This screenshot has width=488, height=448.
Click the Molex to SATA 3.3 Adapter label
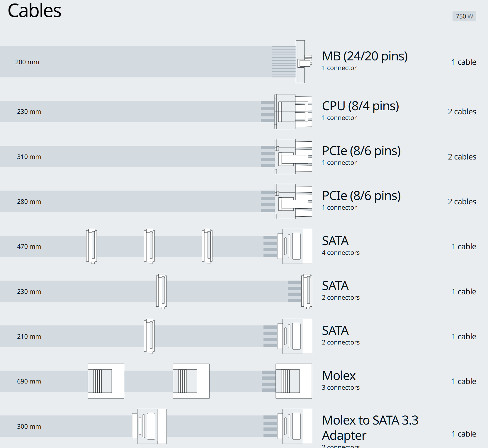(370, 427)
